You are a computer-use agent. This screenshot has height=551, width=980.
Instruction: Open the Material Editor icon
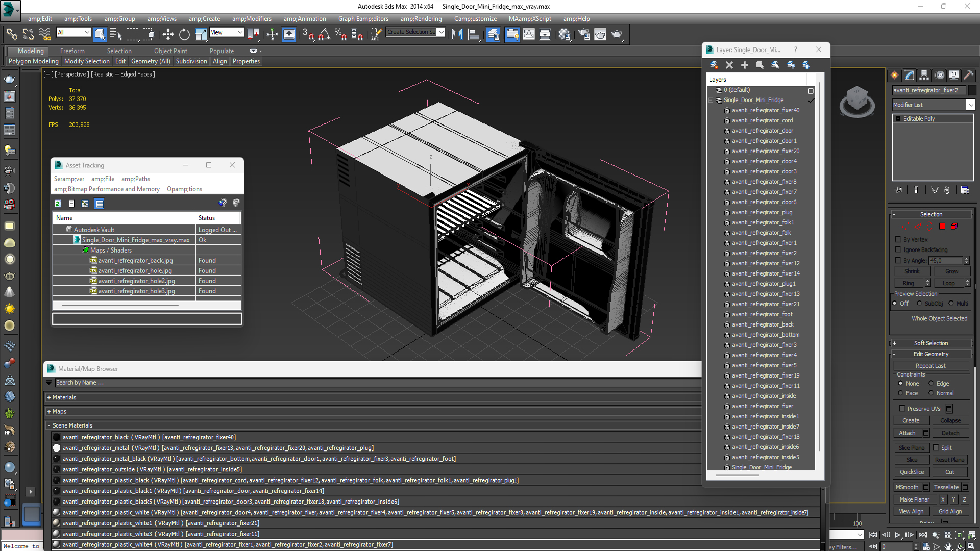(x=564, y=34)
